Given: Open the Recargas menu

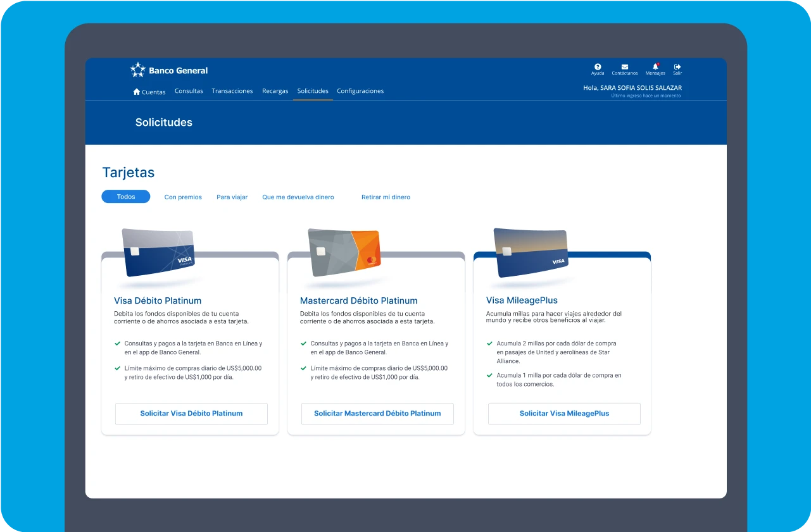Looking at the screenshot, I should click(x=275, y=91).
